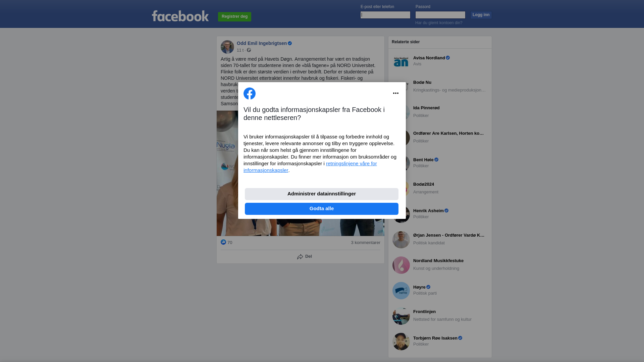
Task: Open the three-dot menu in cookie dialog
Action: pyautogui.click(x=396, y=93)
